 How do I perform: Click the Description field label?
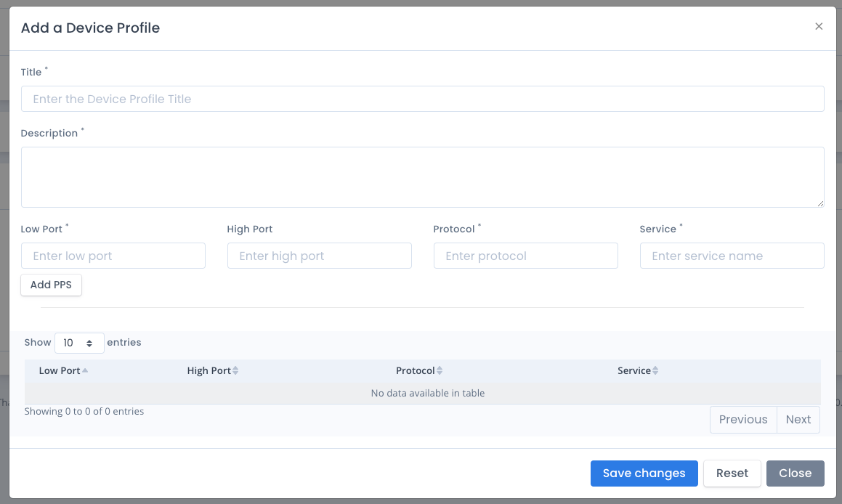point(49,133)
